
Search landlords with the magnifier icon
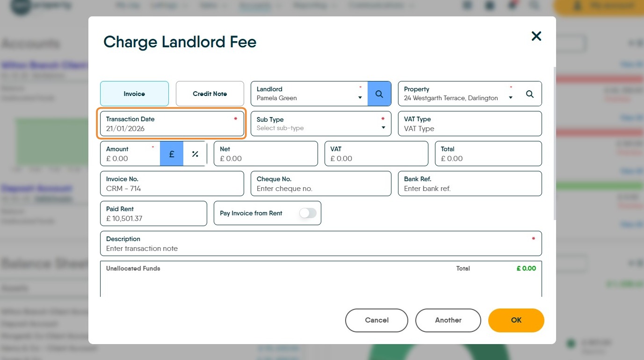(x=379, y=94)
